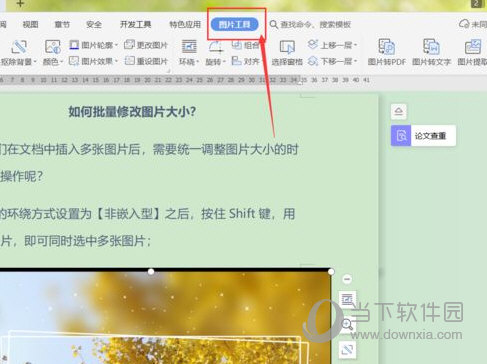The width and height of the screenshot is (487, 364).
Task: Click the zoom-out minus icon beside the image
Action: 347,279
